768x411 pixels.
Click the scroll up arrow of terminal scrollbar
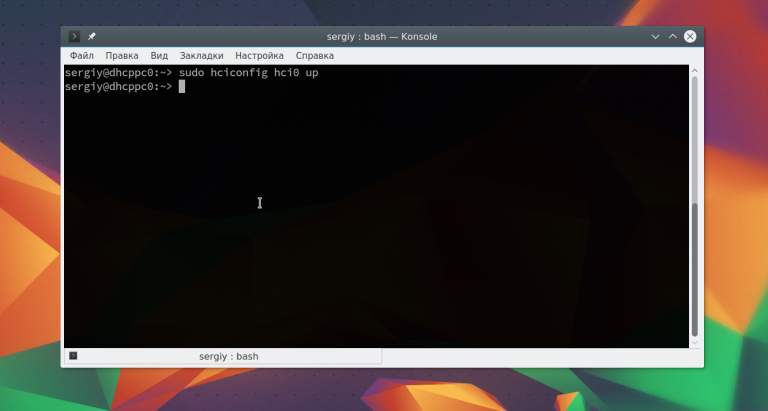(695, 71)
